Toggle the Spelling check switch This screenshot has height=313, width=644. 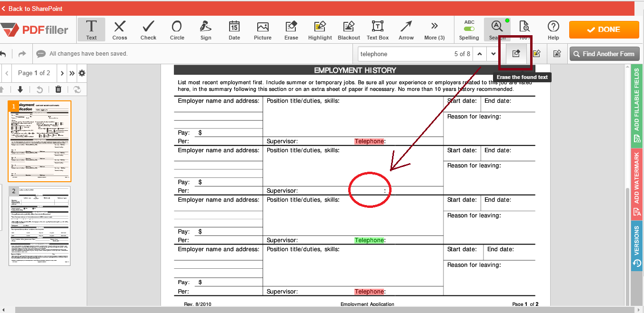click(469, 29)
